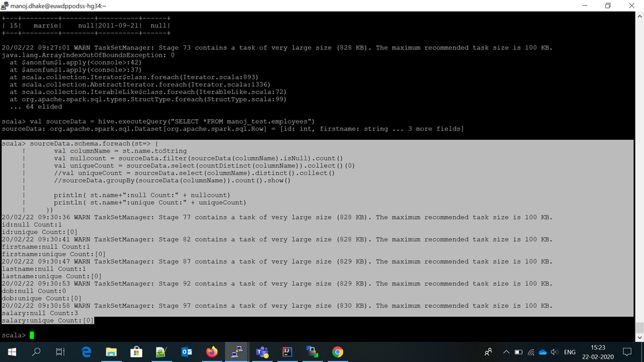Switch to Outlook on the taskbar
644x362 pixels.
[x=186, y=352]
